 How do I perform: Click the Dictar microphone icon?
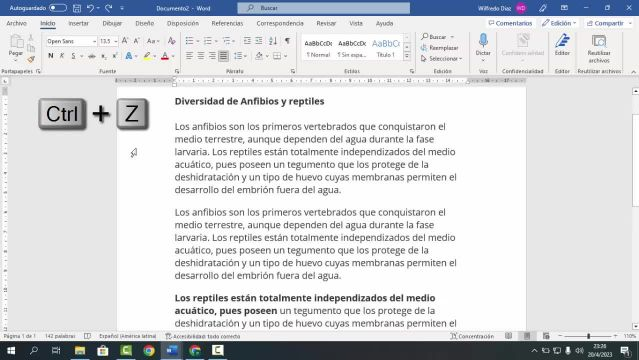pos(483,41)
